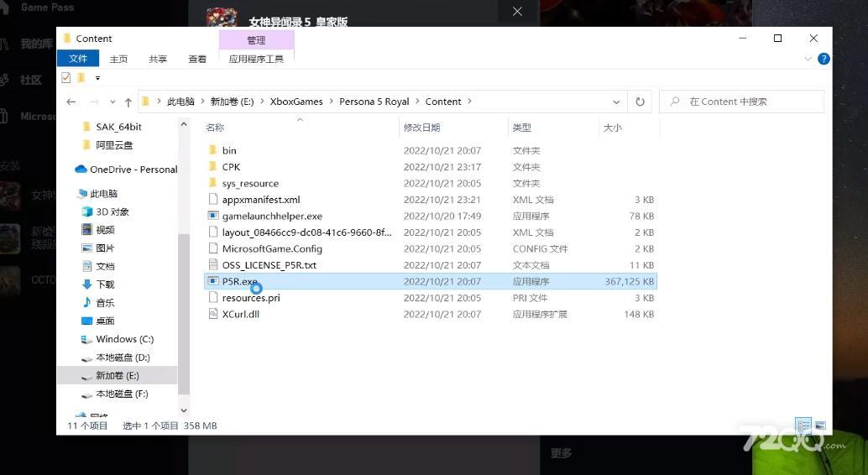The image size is (868, 475).
Task: Click the P5R.exe application icon
Action: click(x=212, y=280)
